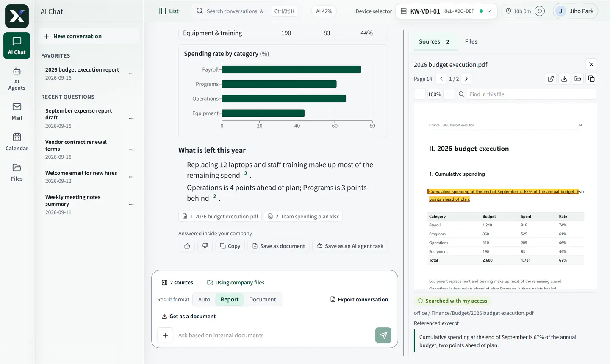Open options for Welcome email for new hires

pos(131,177)
